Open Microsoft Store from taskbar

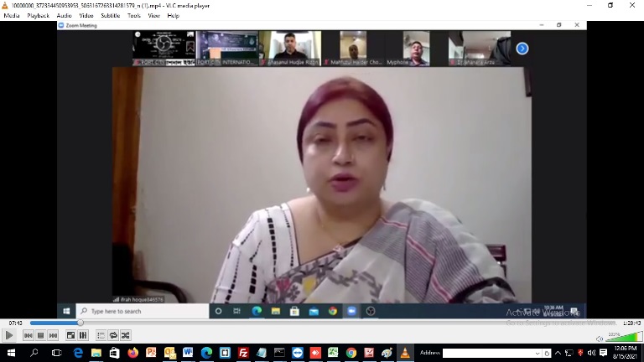(x=115, y=353)
